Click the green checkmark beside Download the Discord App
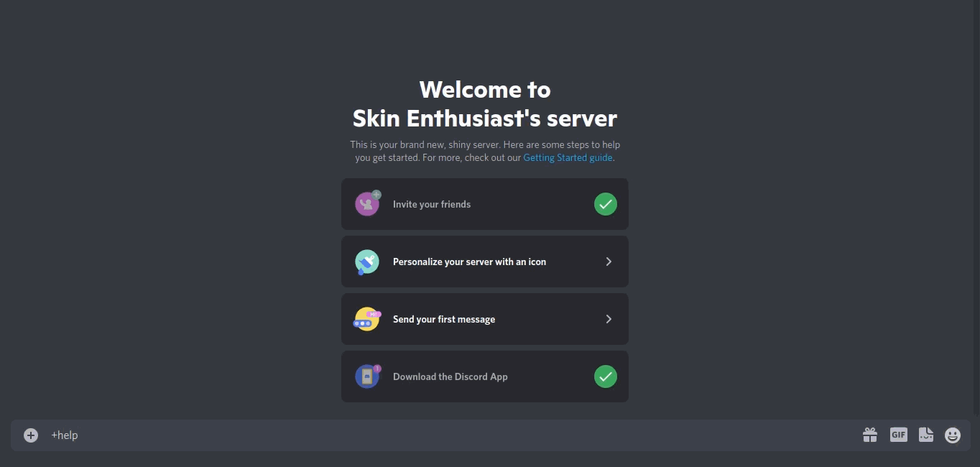 [x=606, y=376]
